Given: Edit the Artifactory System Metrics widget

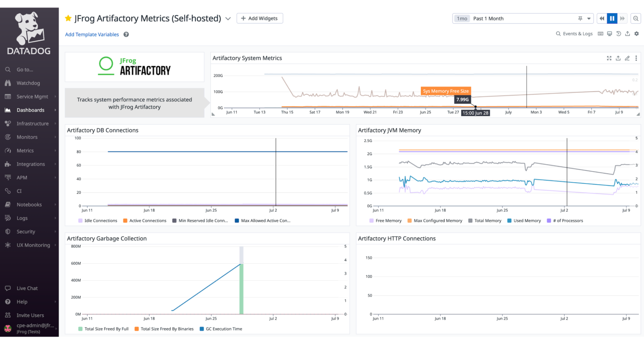Looking at the screenshot, I should click(x=627, y=58).
